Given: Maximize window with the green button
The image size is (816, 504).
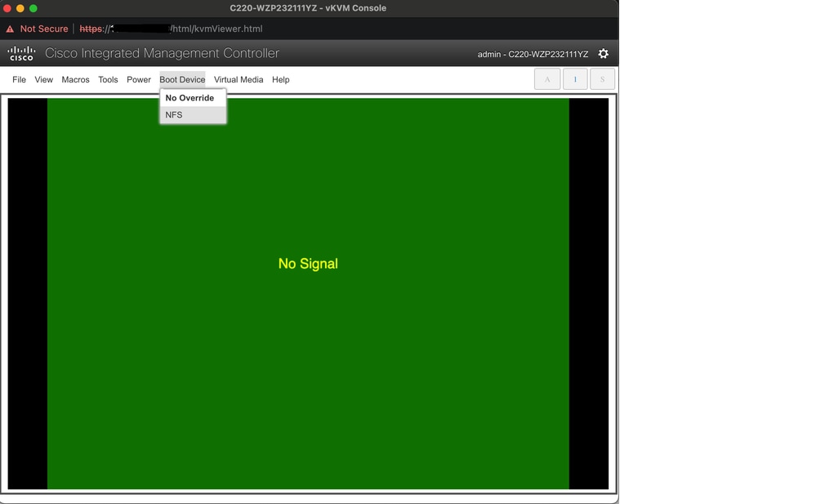Looking at the screenshot, I should click(x=33, y=8).
